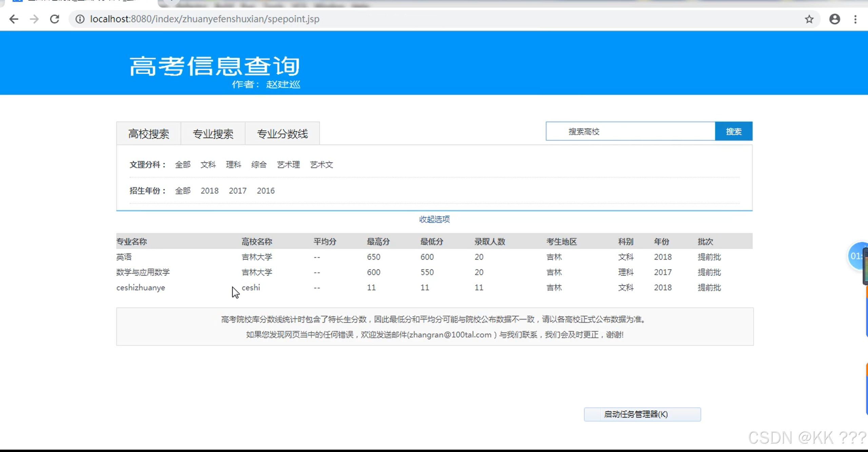Screen dimensions: 868x452
Task: Select the 文科 subject filter
Action: (208, 165)
